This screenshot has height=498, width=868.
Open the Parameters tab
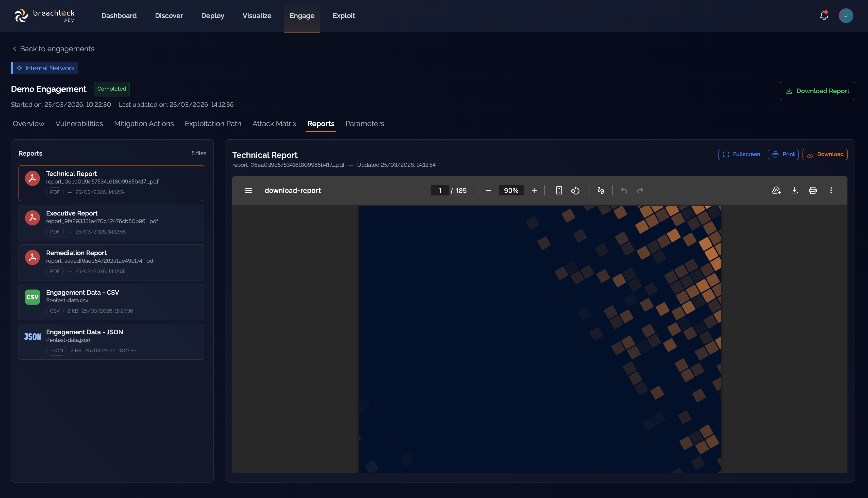coord(364,123)
